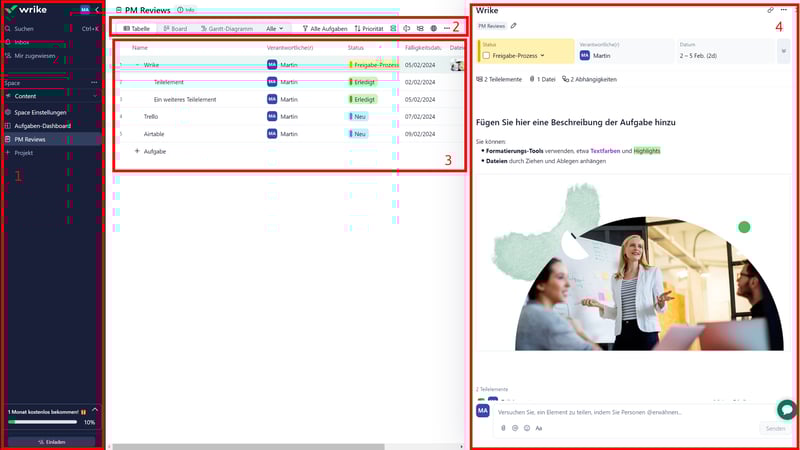Open 2 Teilelemente in the task panel
The width and height of the screenshot is (800, 450).
(499, 80)
